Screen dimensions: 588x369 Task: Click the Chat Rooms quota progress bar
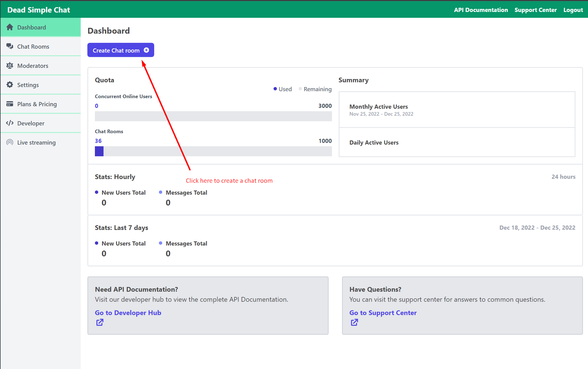213,151
